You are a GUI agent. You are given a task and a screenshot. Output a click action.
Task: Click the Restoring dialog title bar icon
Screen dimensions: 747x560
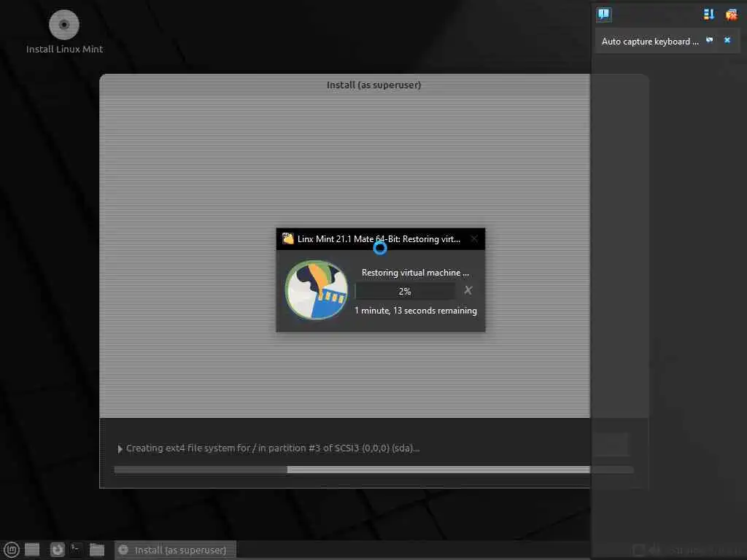pos(287,238)
